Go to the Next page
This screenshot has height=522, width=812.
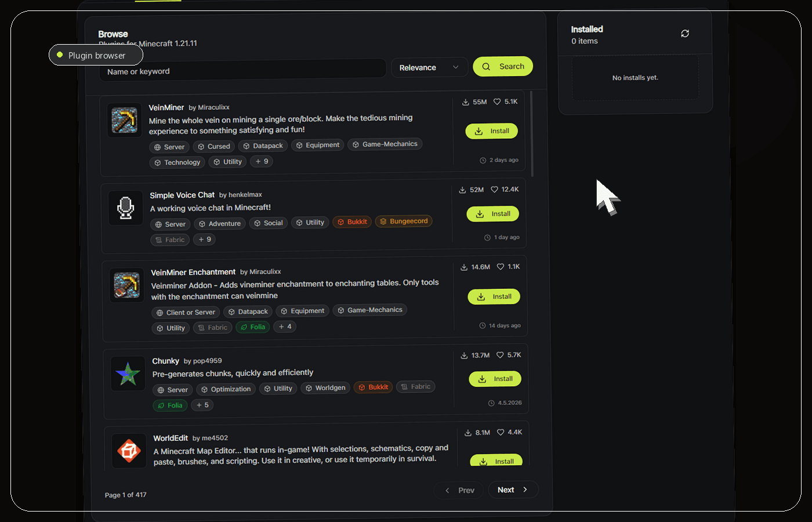[x=513, y=490]
